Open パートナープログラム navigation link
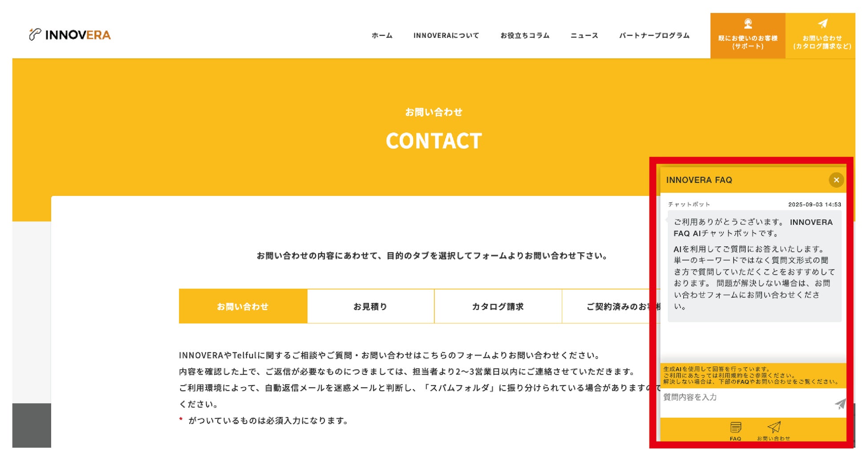The image size is (868, 461). point(654,36)
